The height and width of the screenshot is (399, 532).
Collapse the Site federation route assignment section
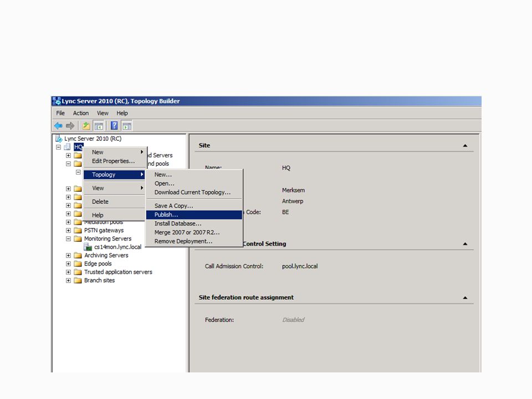465,298
